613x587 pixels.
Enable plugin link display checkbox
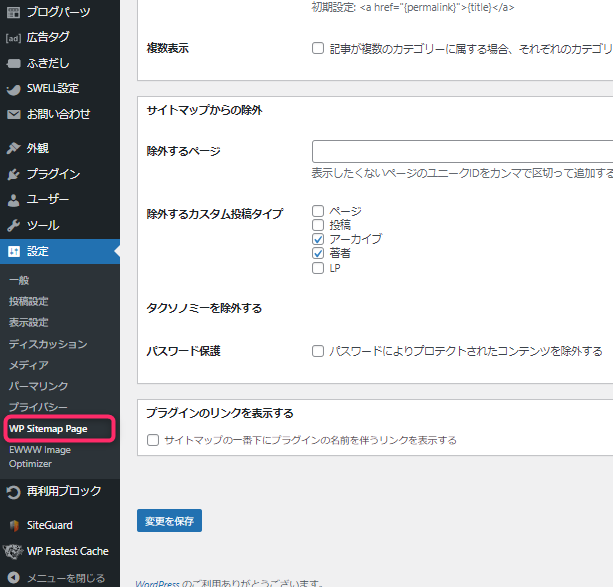point(153,440)
